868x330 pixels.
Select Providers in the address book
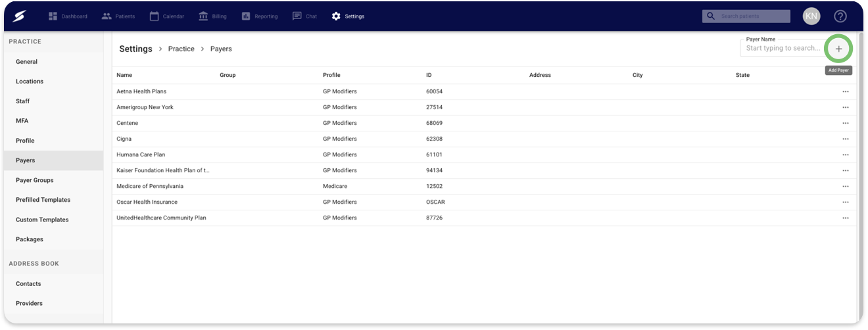pyautogui.click(x=53, y=304)
